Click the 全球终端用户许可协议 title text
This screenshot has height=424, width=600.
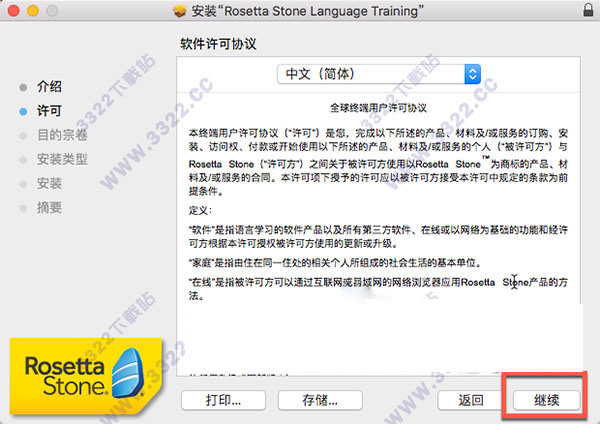378,108
